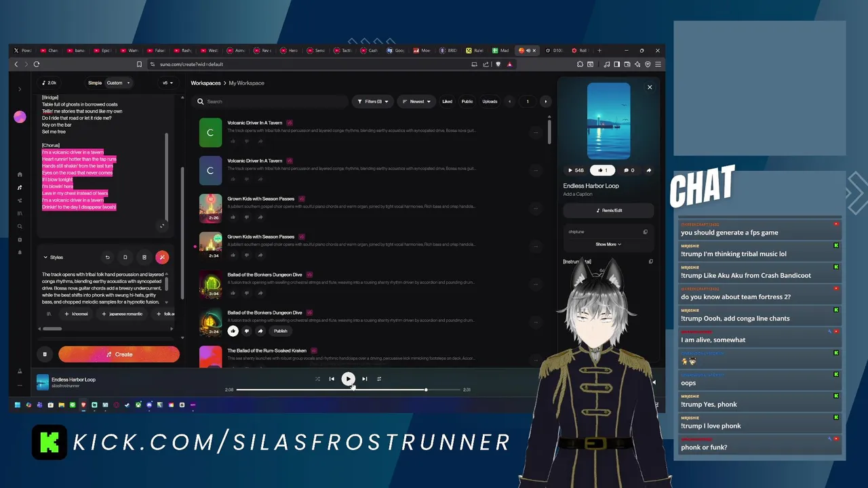The image size is (868, 488).
Task: Switch to Simple creation mode
Action: [95, 83]
